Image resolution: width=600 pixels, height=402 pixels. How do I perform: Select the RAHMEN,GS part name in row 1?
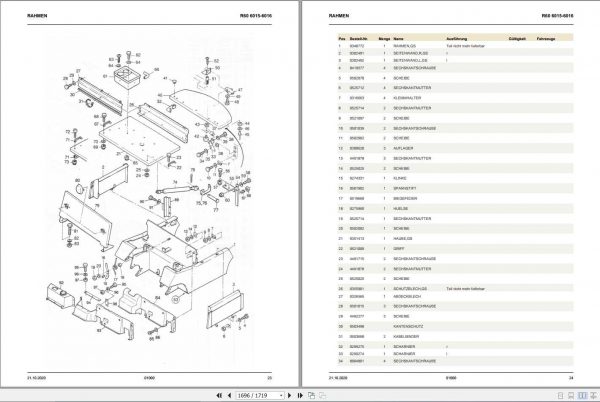click(x=405, y=46)
